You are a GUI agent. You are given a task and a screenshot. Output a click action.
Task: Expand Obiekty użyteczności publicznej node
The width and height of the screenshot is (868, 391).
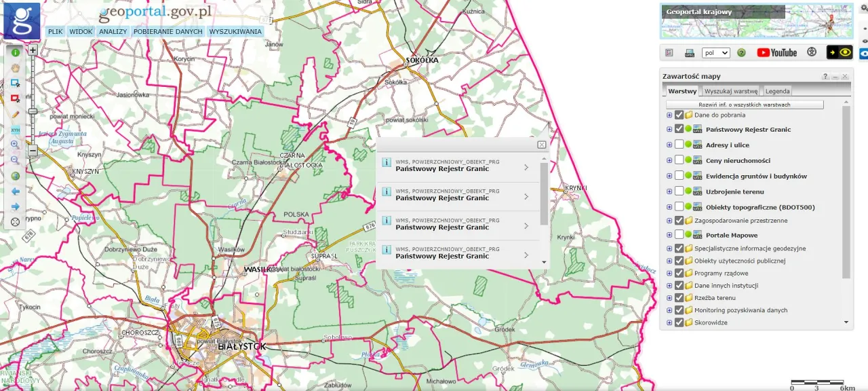click(x=669, y=261)
